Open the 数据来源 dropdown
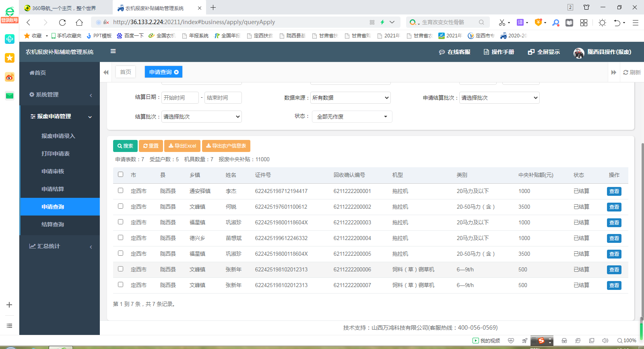The height and width of the screenshot is (349, 644). pyautogui.click(x=350, y=98)
